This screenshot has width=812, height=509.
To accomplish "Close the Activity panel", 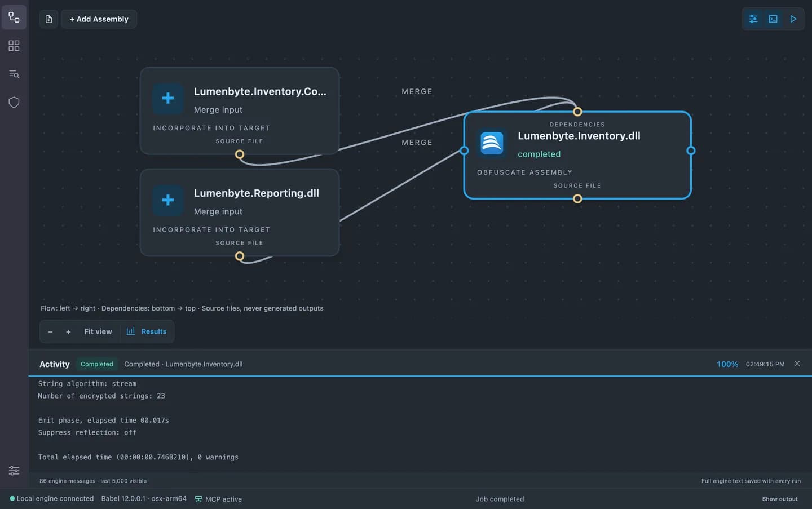I will point(797,364).
